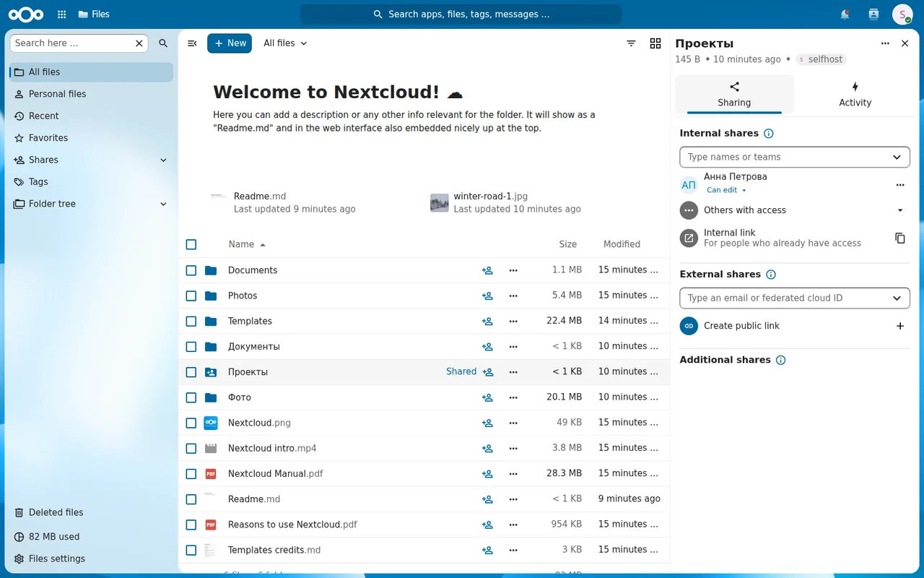Select the Documents folder checkbox

pos(191,270)
